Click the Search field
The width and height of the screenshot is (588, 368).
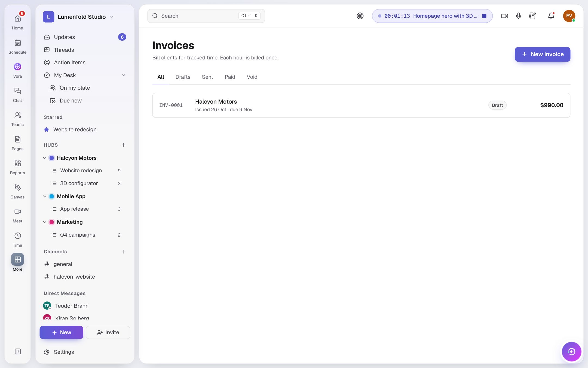click(x=206, y=16)
